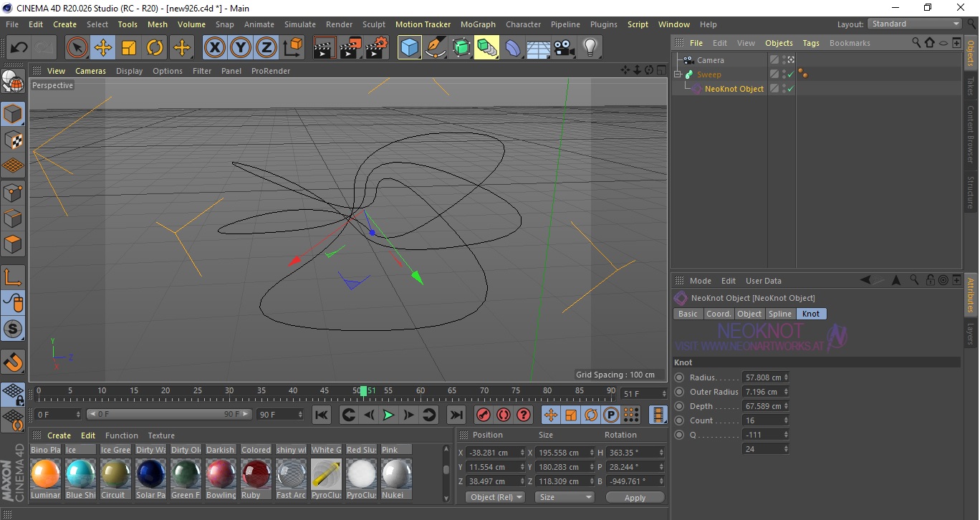Open the Content Browser side tab
Screen dimensions: 980x520
(971, 134)
